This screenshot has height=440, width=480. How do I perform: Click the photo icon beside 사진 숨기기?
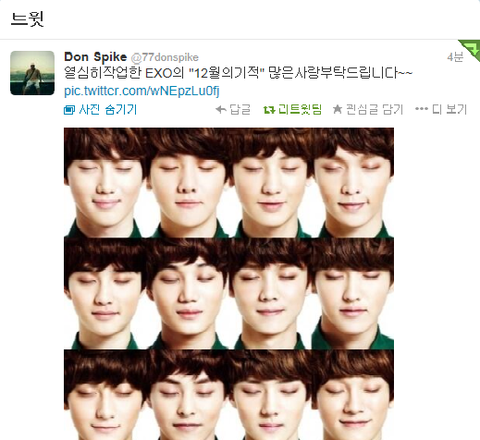(69, 110)
